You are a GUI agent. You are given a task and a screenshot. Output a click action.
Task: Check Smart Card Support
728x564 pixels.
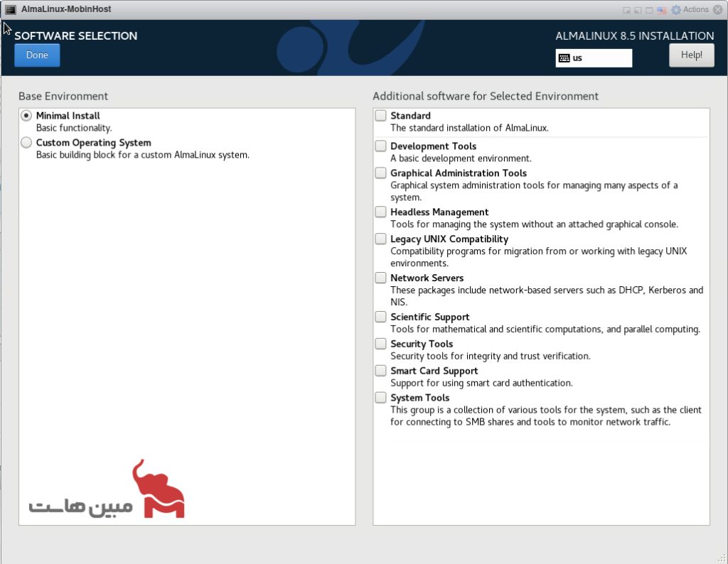pyautogui.click(x=381, y=370)
